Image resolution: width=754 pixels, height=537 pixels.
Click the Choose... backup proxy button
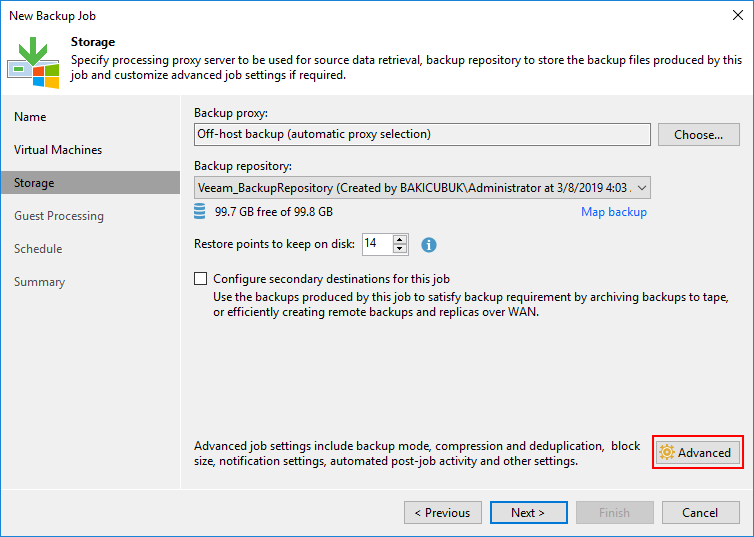pos(699,135)
